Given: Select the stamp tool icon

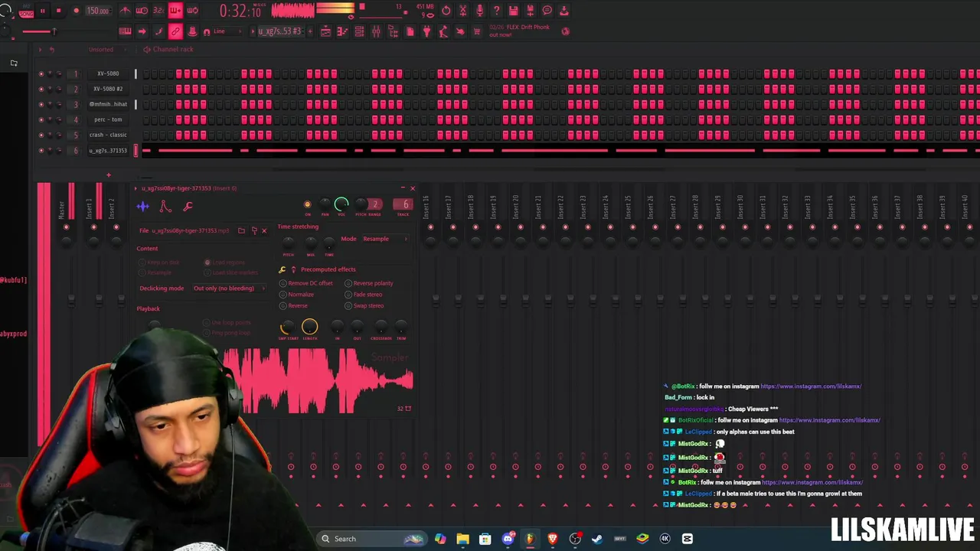Looking at the screenshot, I should tap(192, 31).
